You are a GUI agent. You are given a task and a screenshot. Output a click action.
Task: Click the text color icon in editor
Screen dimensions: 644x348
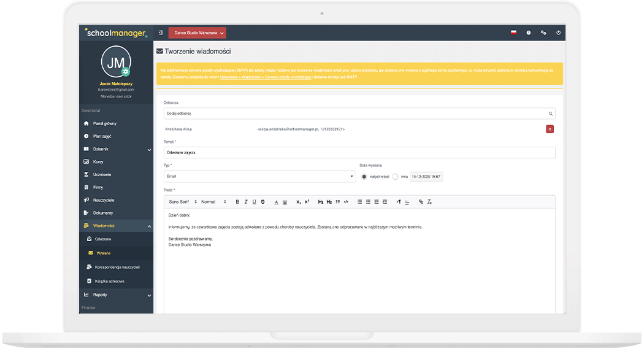click(x=276, y=202)
